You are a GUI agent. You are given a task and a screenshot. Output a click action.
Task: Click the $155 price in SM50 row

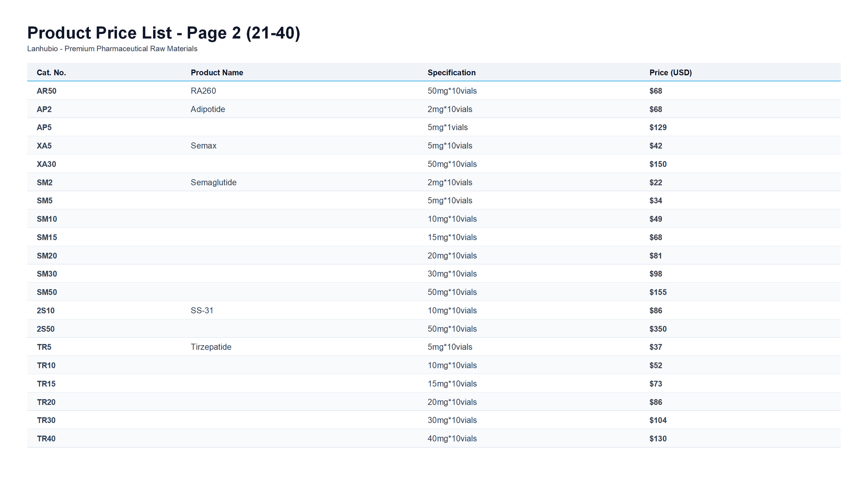[658, 292]
